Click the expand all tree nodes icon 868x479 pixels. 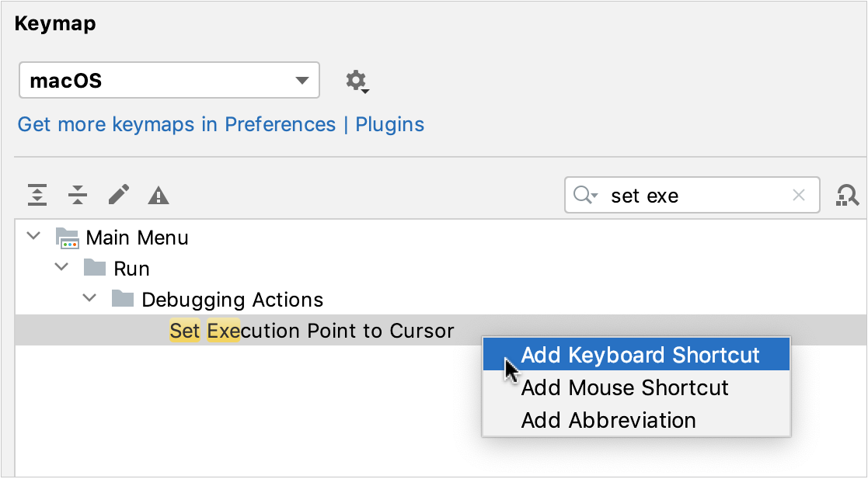(x=37, y=195)
